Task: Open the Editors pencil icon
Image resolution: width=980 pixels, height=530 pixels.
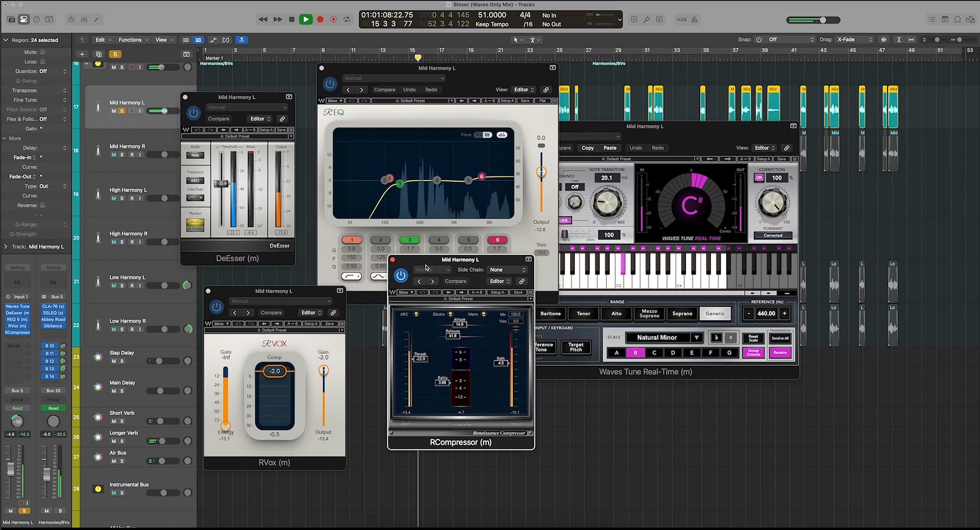Action: click(x=96, y=19)
